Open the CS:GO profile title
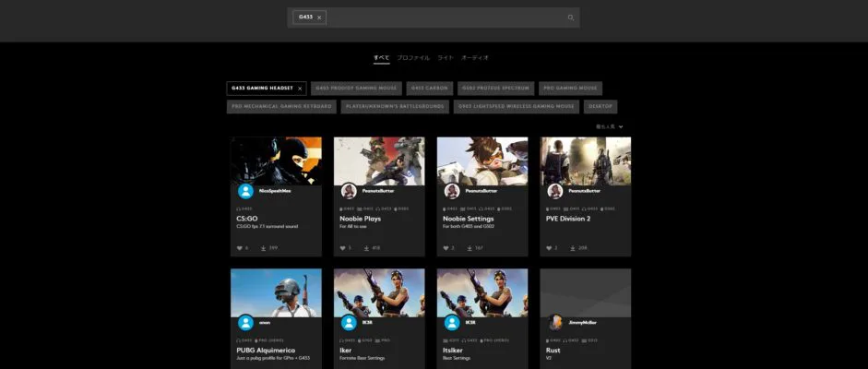Screen dimensions: 868x369 point(247,219)
